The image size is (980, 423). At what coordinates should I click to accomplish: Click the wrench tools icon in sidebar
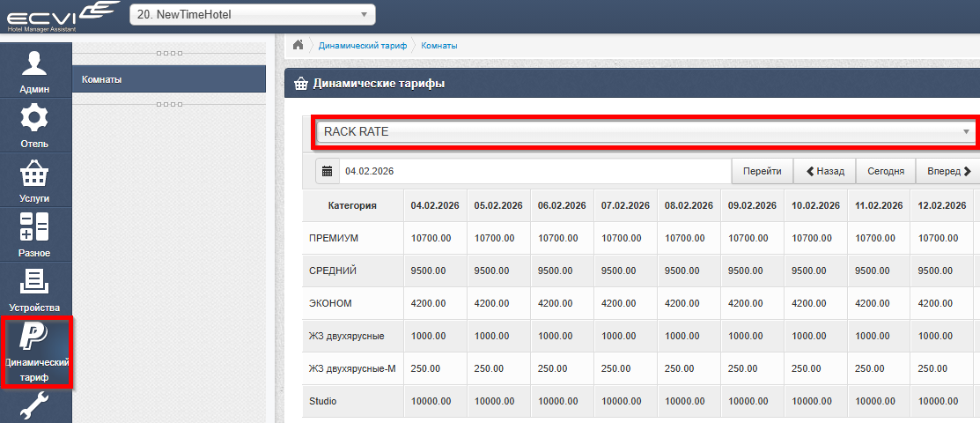click(35, 407)
